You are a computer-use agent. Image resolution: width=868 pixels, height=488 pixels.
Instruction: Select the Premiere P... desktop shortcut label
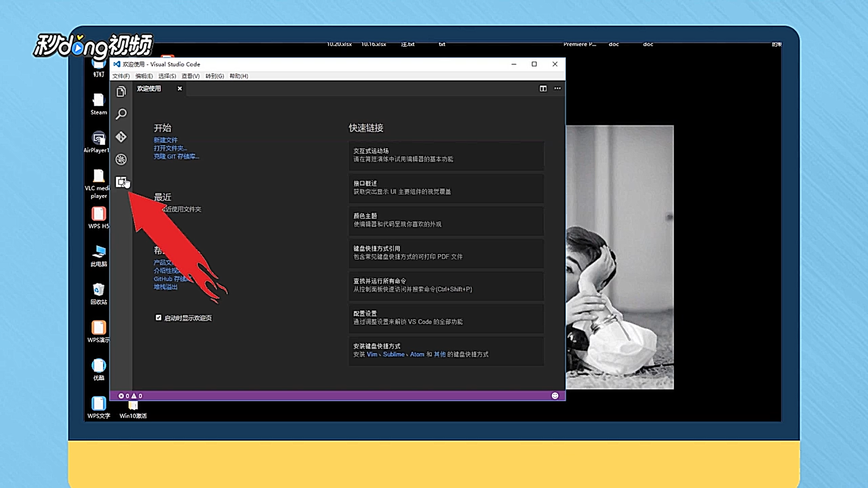(580, 44)
